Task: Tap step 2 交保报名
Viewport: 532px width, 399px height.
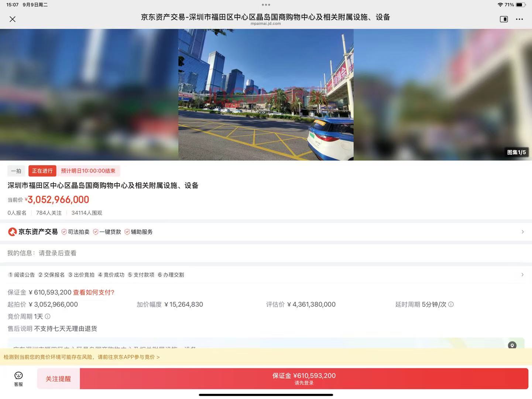Action: tap(51, 275)
